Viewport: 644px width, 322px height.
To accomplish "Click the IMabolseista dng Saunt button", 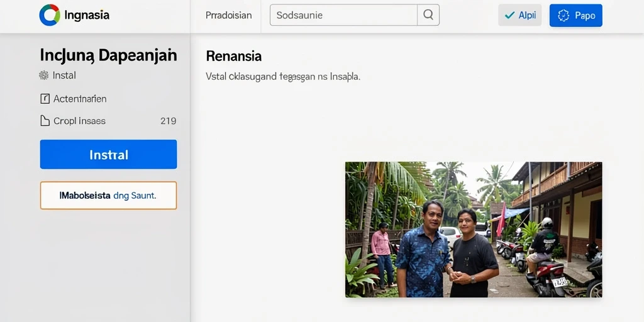I will 108,196.
